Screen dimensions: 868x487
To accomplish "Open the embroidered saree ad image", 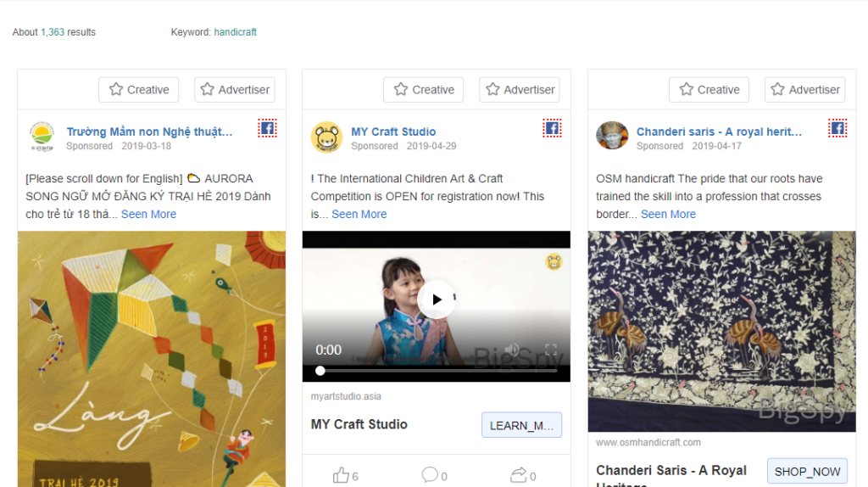I will click(722, 332).
